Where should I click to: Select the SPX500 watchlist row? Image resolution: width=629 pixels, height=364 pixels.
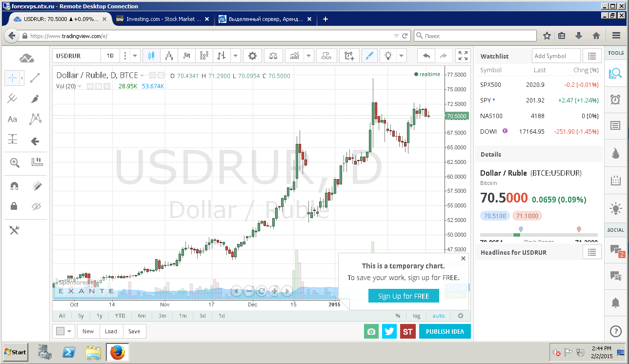coord(539,84)
